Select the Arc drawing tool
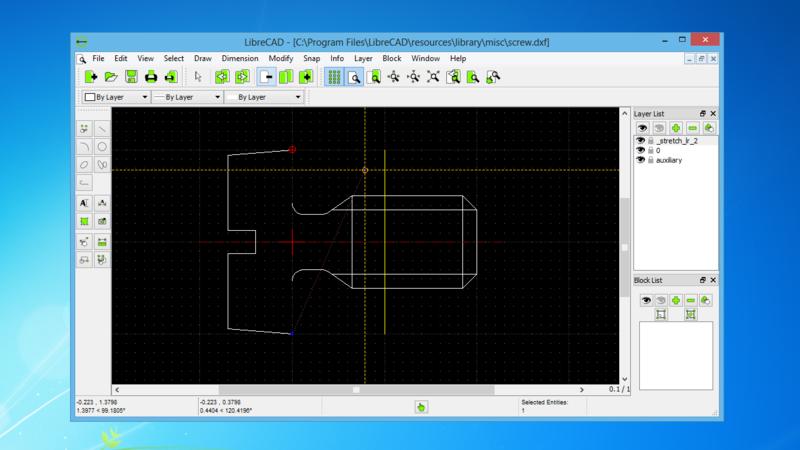 tap(84, 146)
